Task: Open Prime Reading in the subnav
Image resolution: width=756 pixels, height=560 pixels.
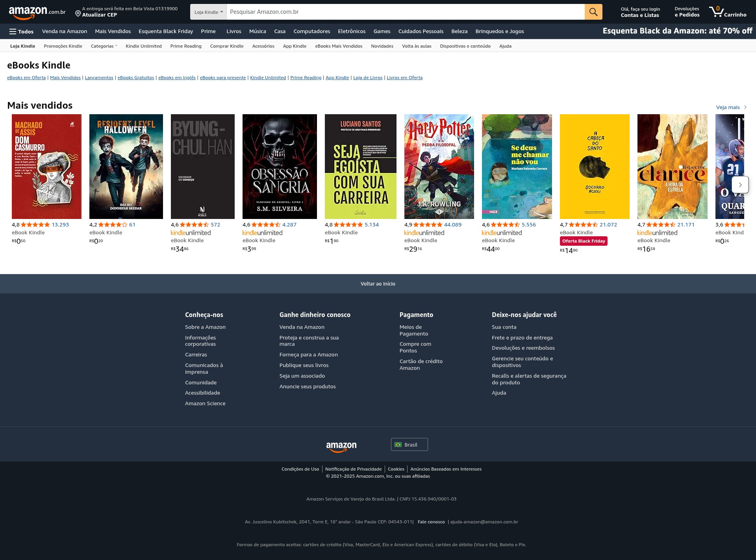Action: 186,46
